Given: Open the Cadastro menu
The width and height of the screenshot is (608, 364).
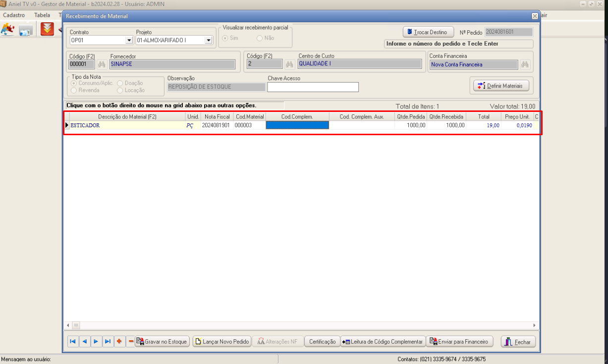Looking at the screenshot, I should pos(14,15).
